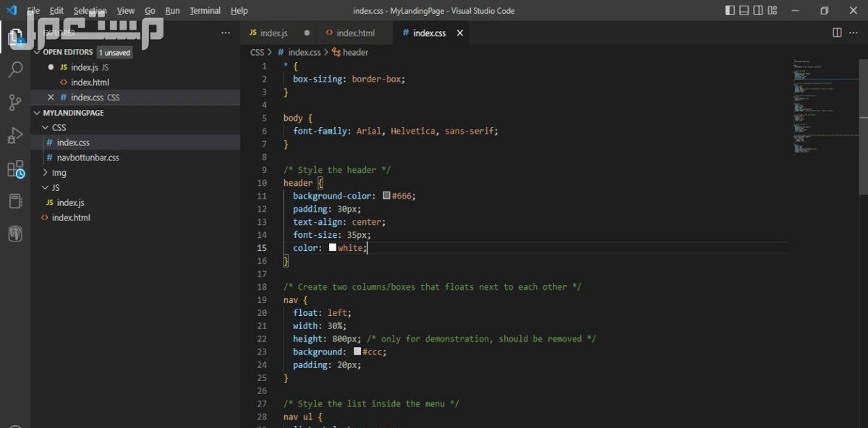Close index.css from the Open Editors list

point(51,98)
